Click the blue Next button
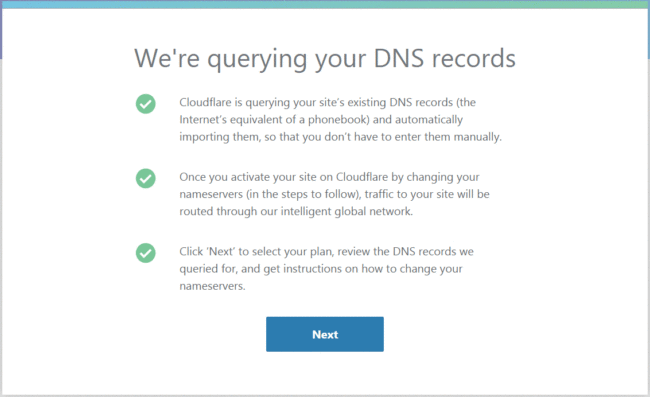Viewport: 650px width, 397px height. [325, 334]
